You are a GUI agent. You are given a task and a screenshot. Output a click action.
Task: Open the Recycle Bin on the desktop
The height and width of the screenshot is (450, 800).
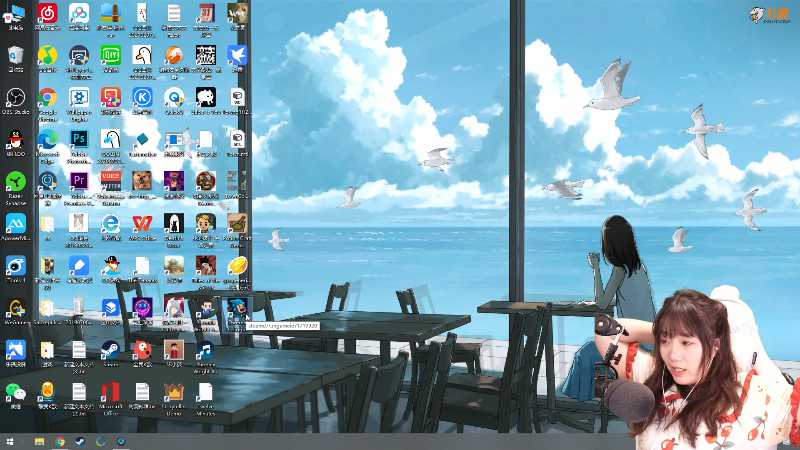coord(16,55)
